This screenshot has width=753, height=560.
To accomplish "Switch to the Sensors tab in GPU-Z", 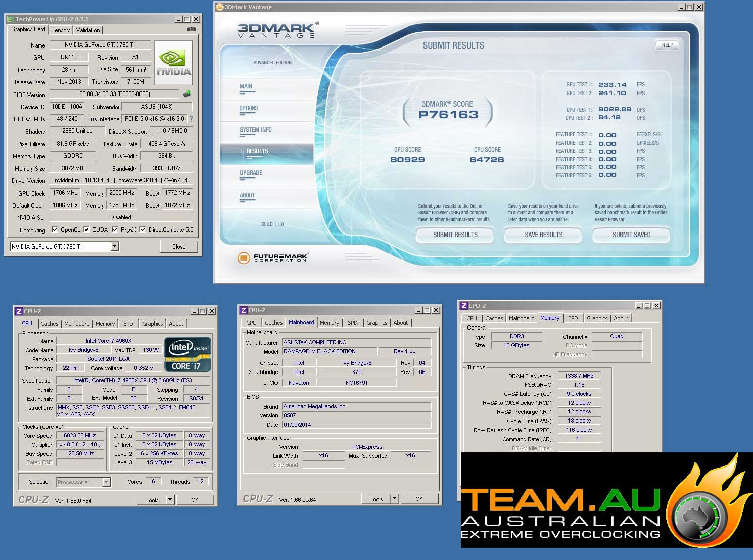I will click(61, 30).
